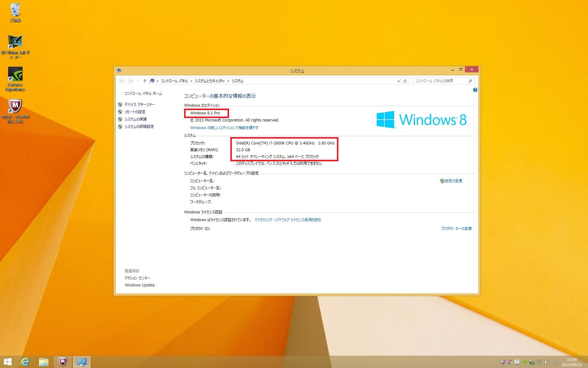Click 設定の変更 link
Viewport: 588px width, 368px height.
point(453,181)
